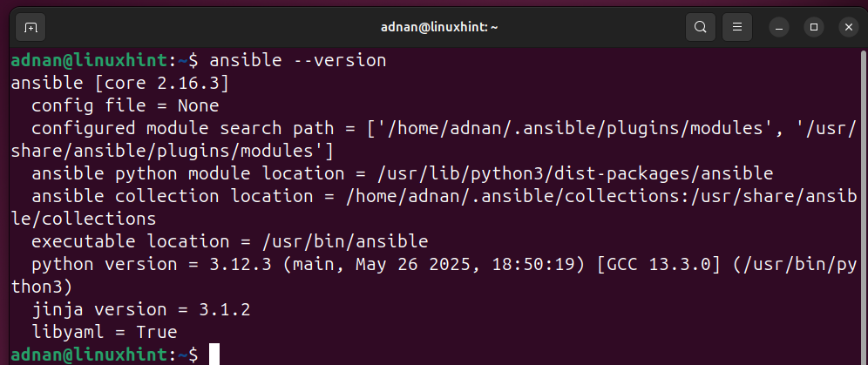Minimize the terminal window
This screenshot has height=365, width=868.
pos(779,27)
